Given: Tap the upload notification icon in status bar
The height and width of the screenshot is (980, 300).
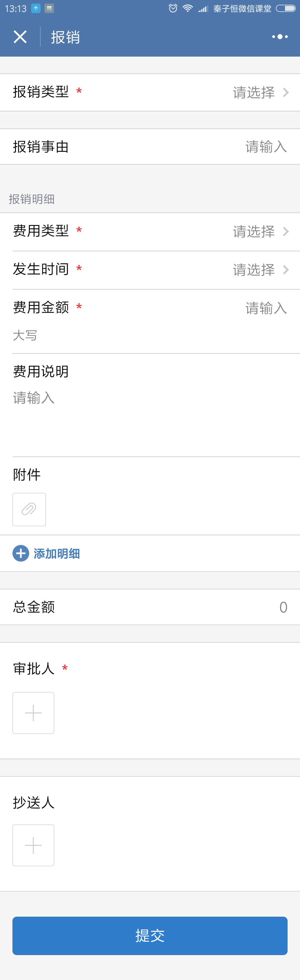Looking at the screenshot, I should coord(36,8).
